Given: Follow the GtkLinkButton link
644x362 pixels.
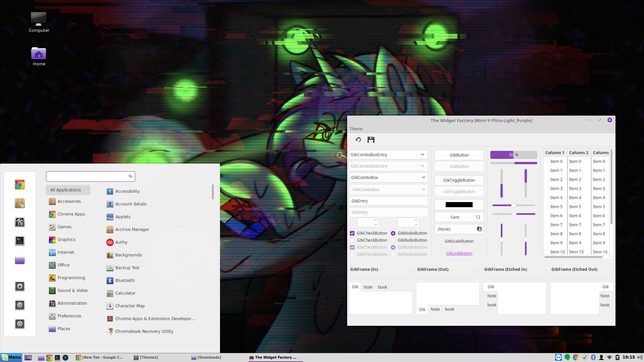Looking at the screenshot, I should [459, 253].
